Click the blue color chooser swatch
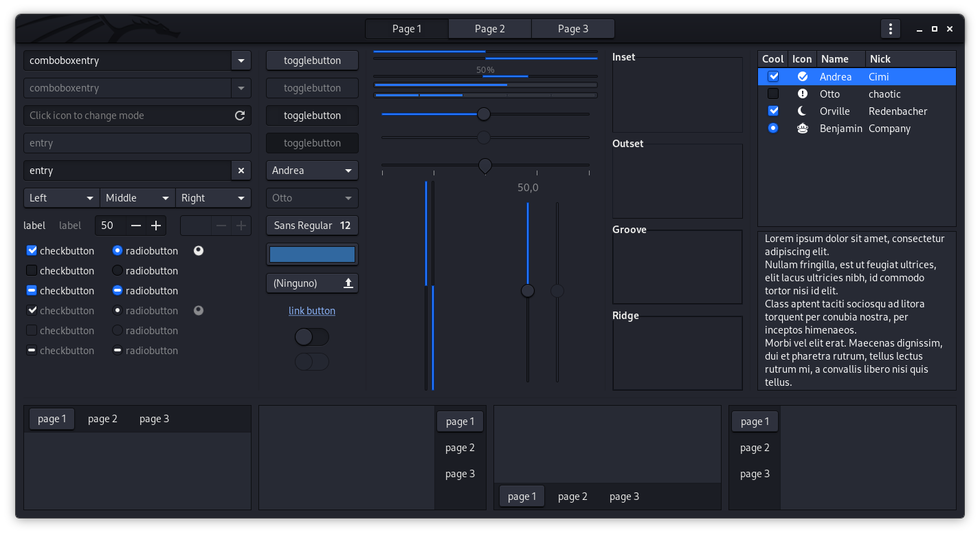The height and width of the screenshot is (535, 980). click(312, 254)
